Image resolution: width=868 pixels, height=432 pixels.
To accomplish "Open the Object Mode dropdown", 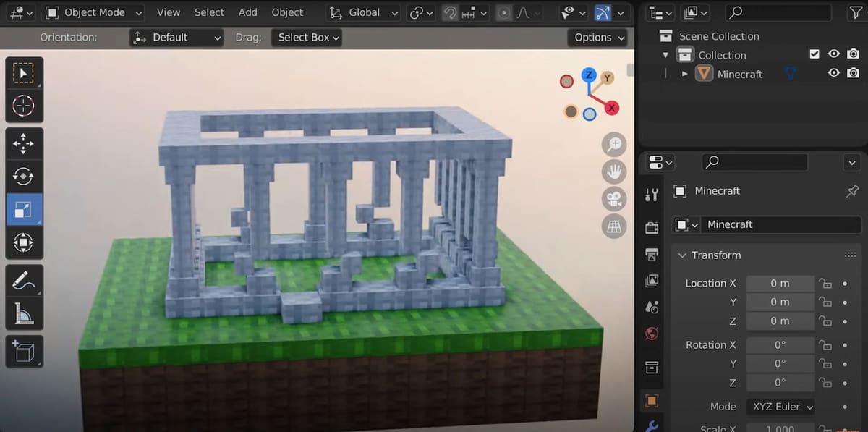I will [x=94, y=12].
